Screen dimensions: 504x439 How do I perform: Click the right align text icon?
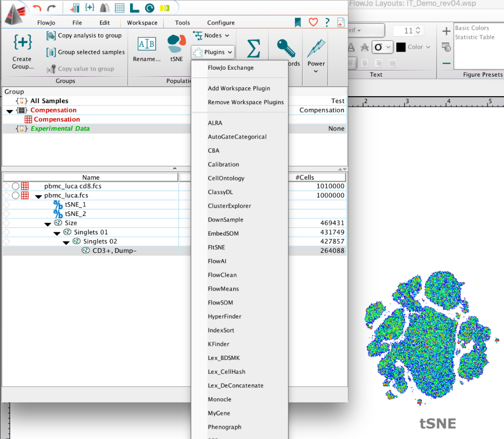(x=379, y=63)
